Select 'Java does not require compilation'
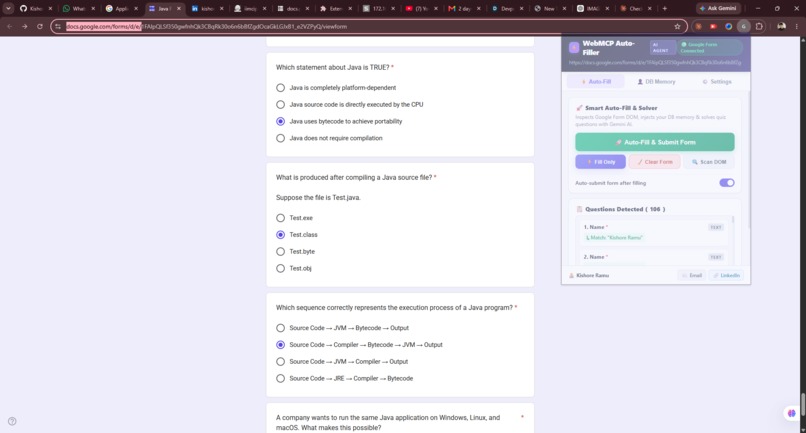 tap(280, 138)
